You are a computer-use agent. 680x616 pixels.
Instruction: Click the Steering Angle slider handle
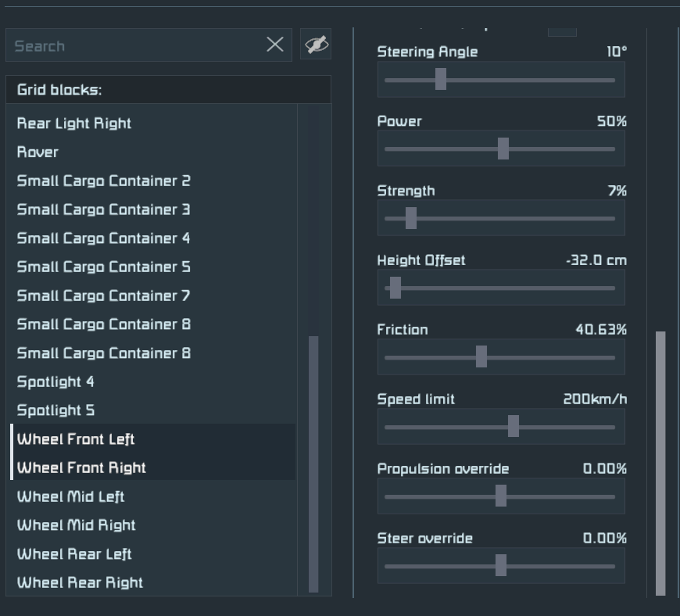pos(441,79)
